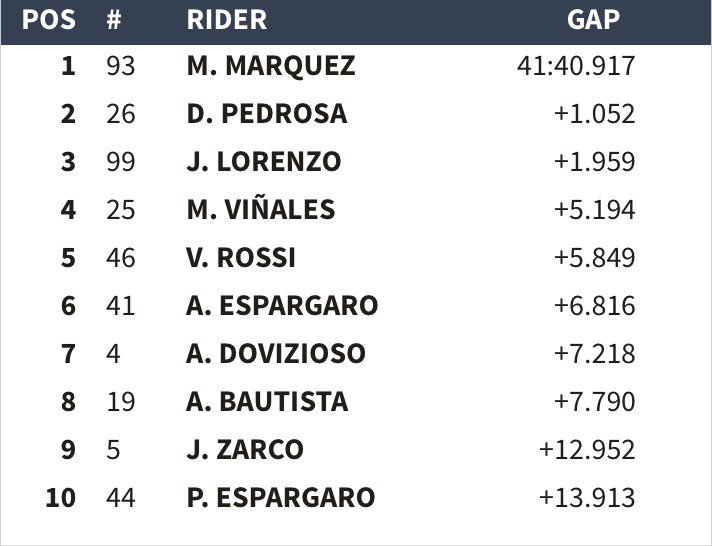Select the RIDER column header

[227, 19]
